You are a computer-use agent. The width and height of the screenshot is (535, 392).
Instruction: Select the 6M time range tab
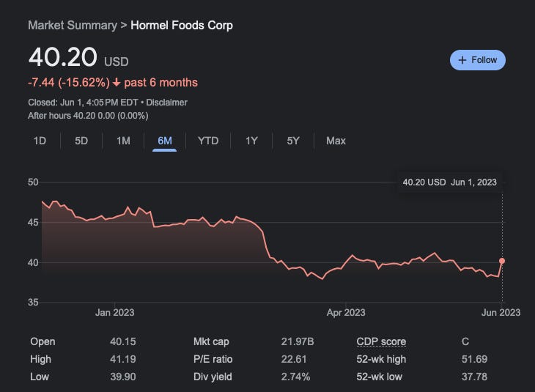[165, 141]
